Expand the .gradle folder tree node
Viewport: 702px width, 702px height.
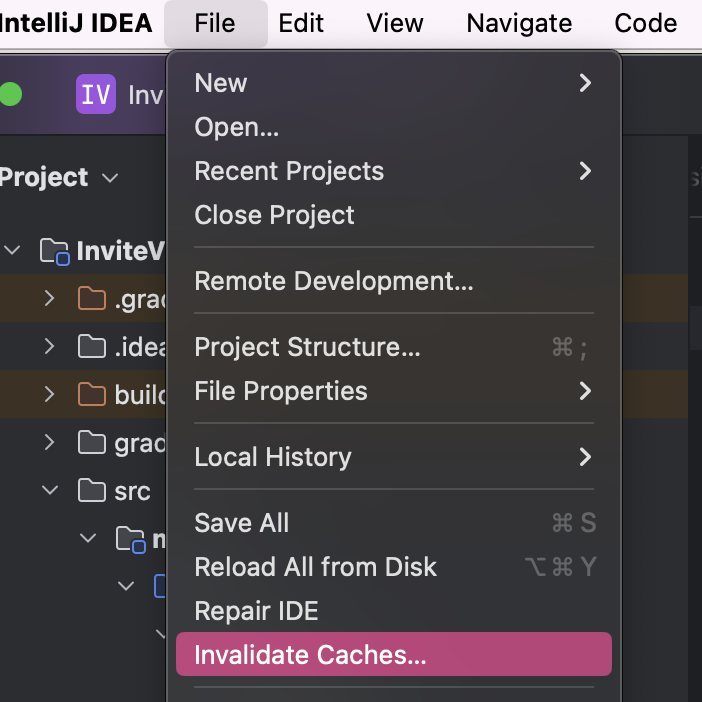click(x=49, y=299)
